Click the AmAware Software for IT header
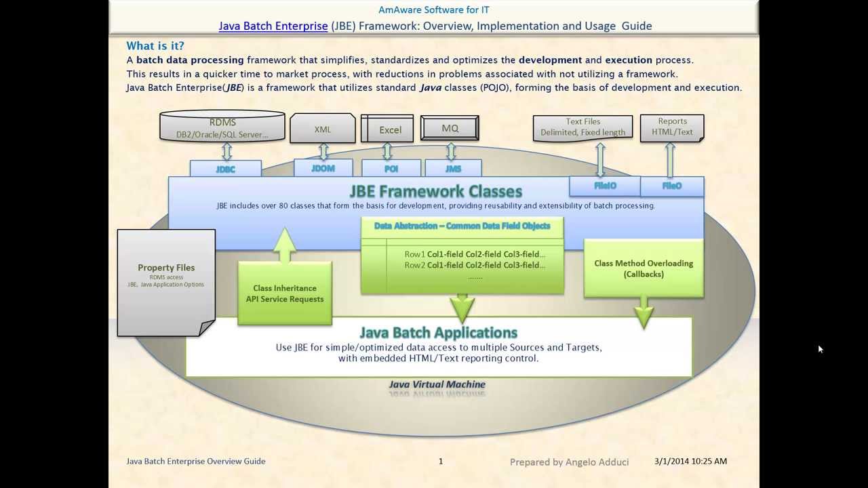Screen dimensions: 868x488 434,9
